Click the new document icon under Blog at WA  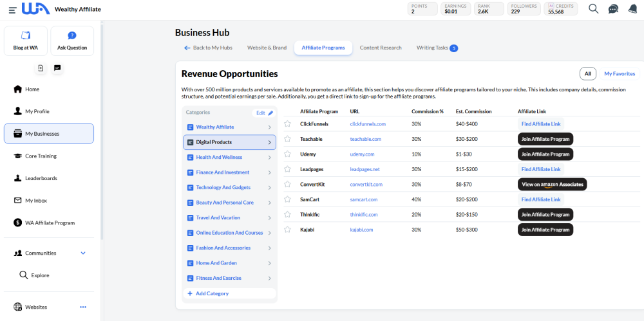(x=41, y=68)
